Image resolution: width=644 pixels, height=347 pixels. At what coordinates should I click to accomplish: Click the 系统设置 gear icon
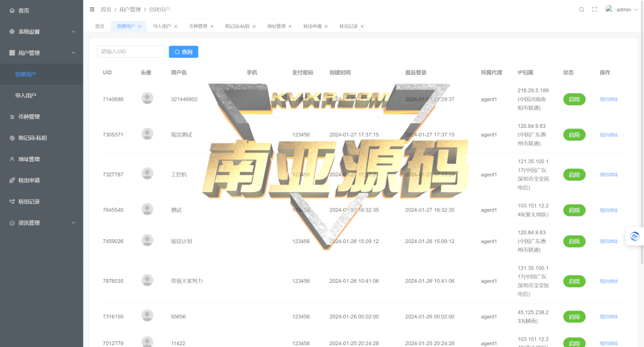(12, 31)
